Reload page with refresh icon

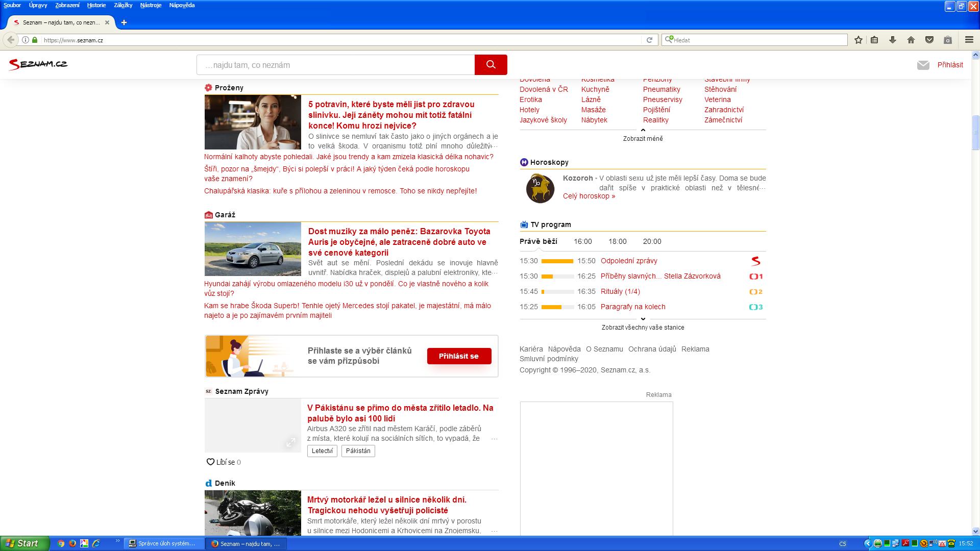tap(649, 40)
